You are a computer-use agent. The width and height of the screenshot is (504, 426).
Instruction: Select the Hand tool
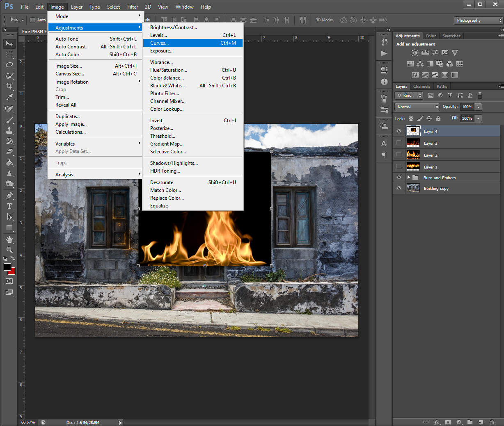click(x=9, y=239)
